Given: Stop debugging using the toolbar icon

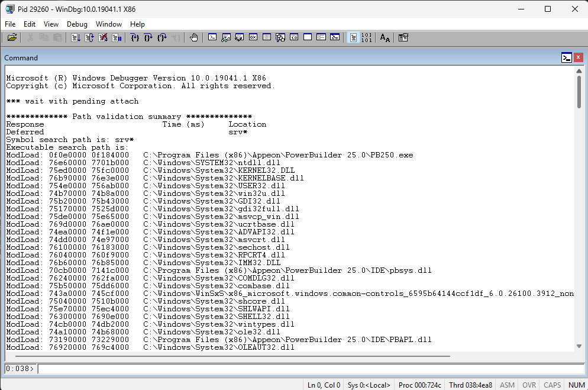Looking at the screenshot, I should pos(103,37).
